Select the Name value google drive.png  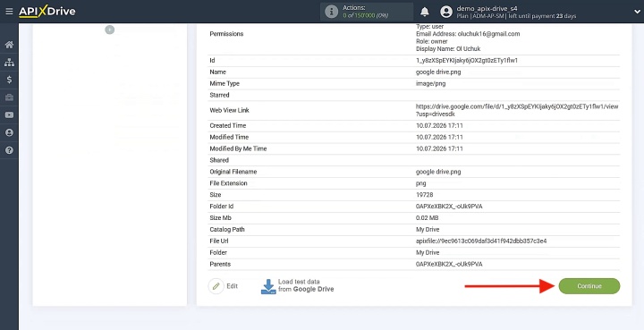pyautogui.click(x=438, y=72)
